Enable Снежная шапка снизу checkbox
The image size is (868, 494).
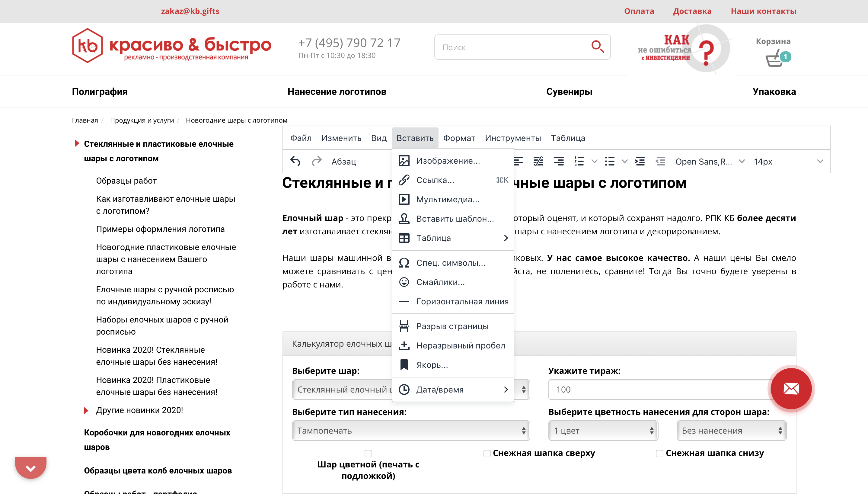coord(660,454)
